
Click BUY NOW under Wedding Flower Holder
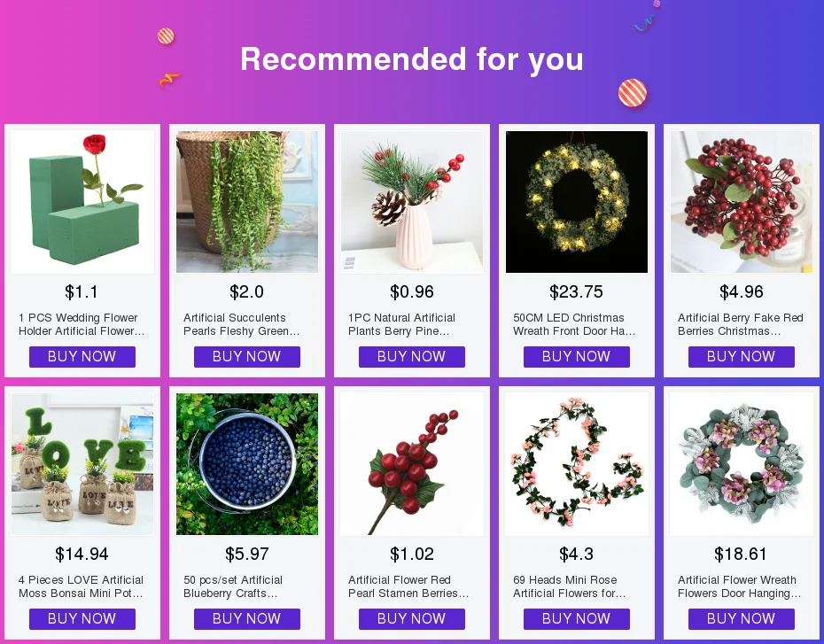click(x=82, y=357)
